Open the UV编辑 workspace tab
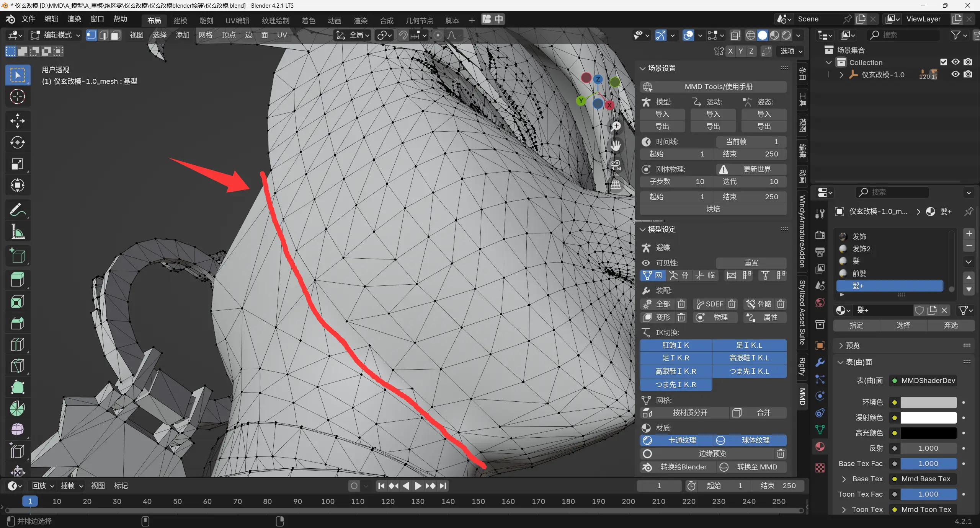 pyautogui.click(x=237, y=20)
